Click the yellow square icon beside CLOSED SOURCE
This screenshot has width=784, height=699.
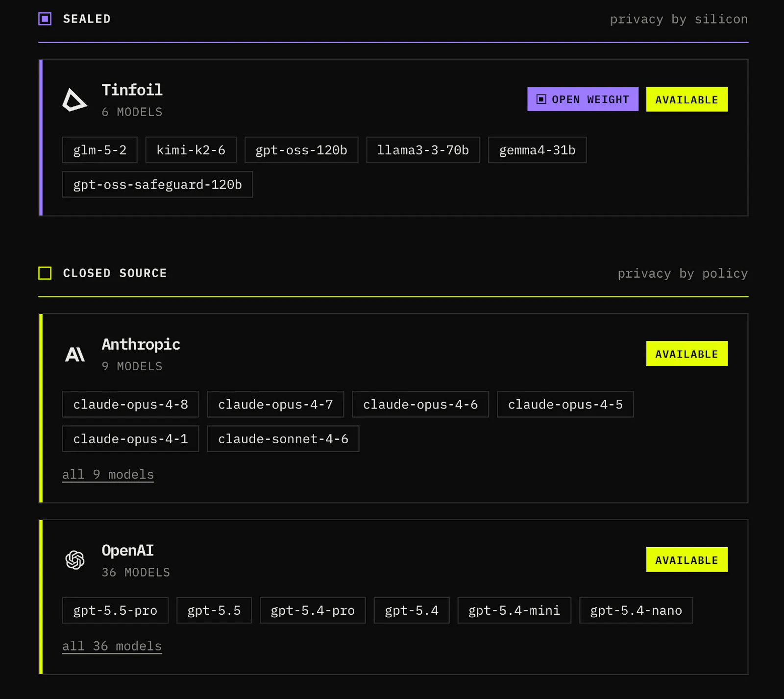(45, 273)
